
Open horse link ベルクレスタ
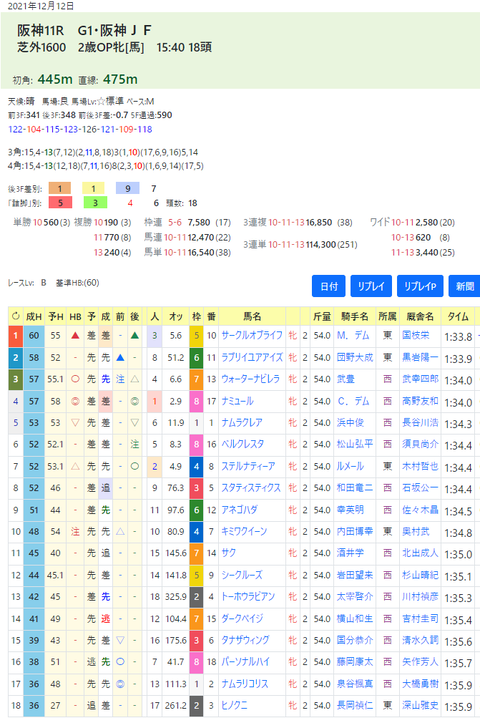pos(243,444)
